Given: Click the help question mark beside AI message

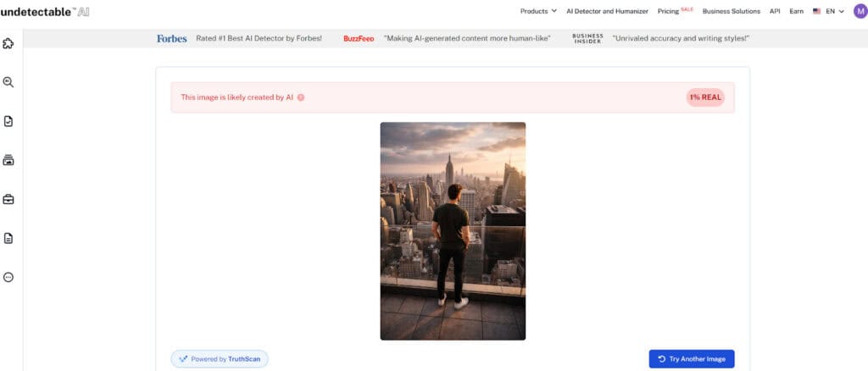Looking at the screenshot, I should pos(301,97).
